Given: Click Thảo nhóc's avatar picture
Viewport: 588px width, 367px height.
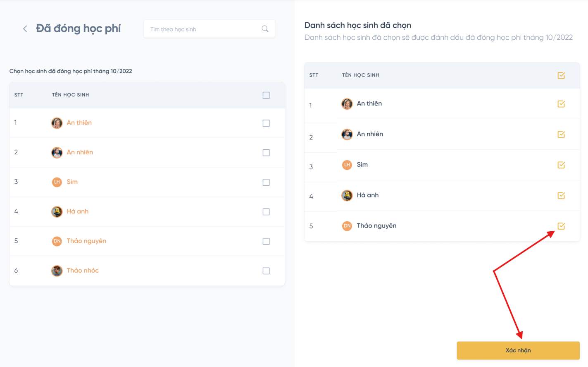Looking at the screenshot, I should (x=57, y=271).
